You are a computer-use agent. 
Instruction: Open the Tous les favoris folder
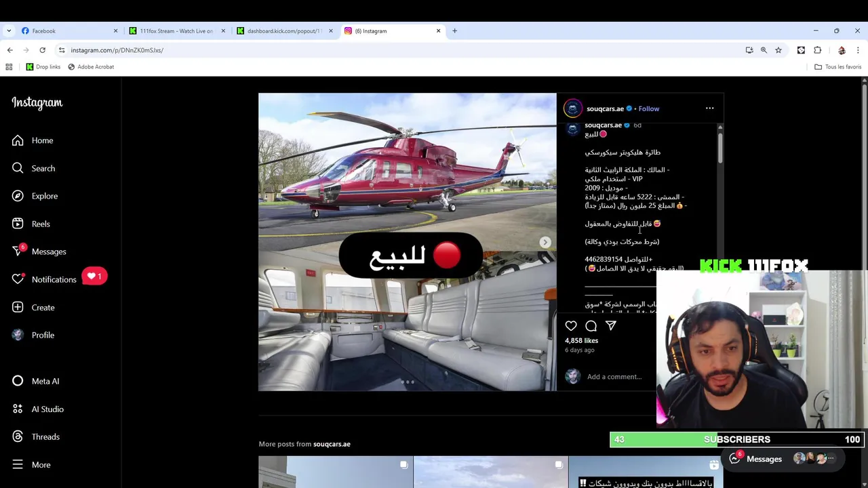[x=838, y=66]
